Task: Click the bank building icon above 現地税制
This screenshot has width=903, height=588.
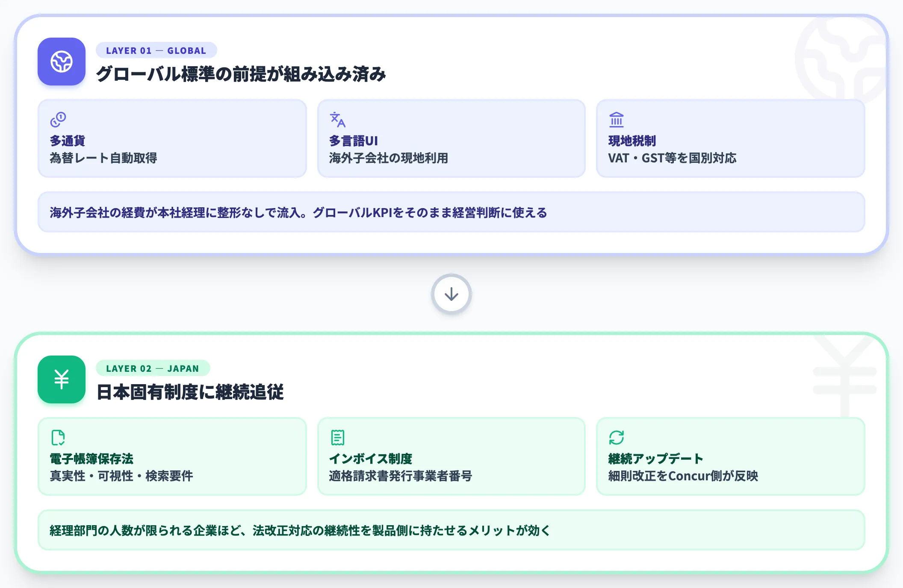Action: point(617,120)
